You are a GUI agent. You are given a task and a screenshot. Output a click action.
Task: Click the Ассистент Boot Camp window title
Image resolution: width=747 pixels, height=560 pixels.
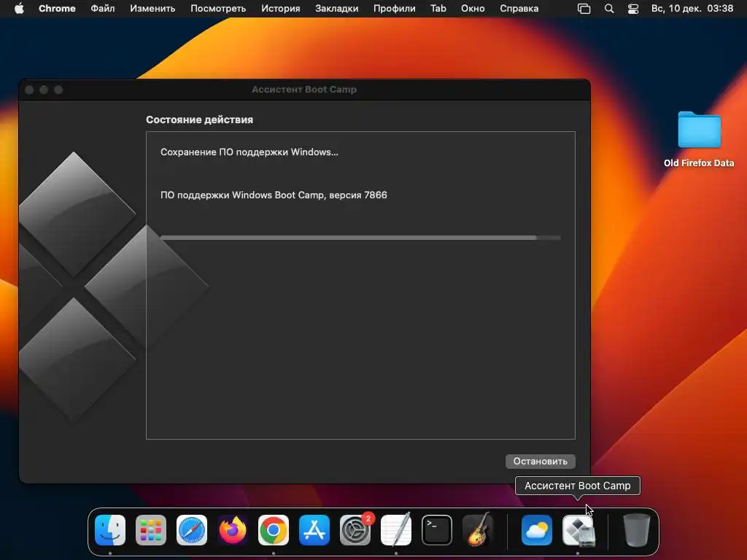[x=304, y=90]
